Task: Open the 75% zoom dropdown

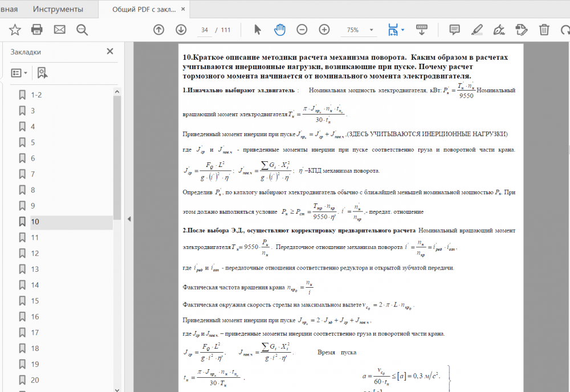Action: pos(372,30)
